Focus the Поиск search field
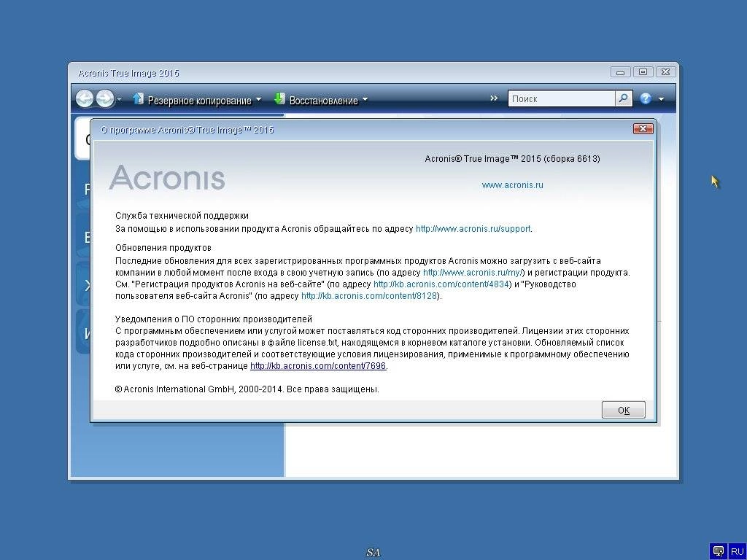Viewport: 747px width, 560px height. pos(562,98)
